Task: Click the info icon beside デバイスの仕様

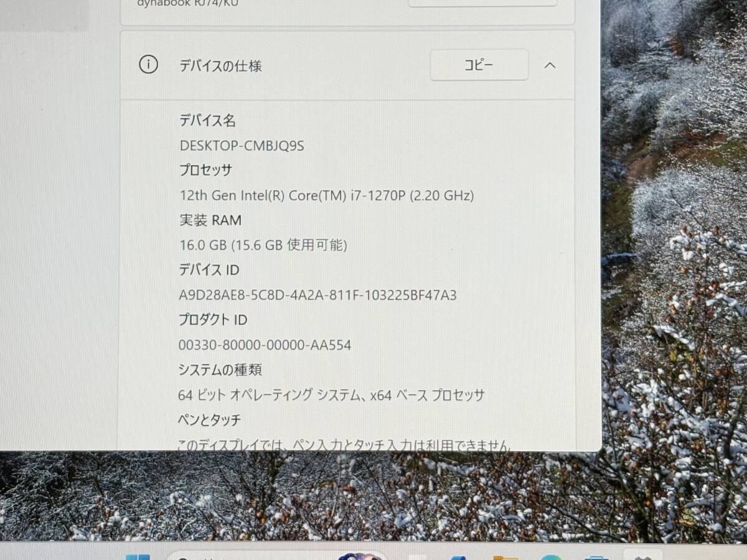Action: click(x=147, y=65)
